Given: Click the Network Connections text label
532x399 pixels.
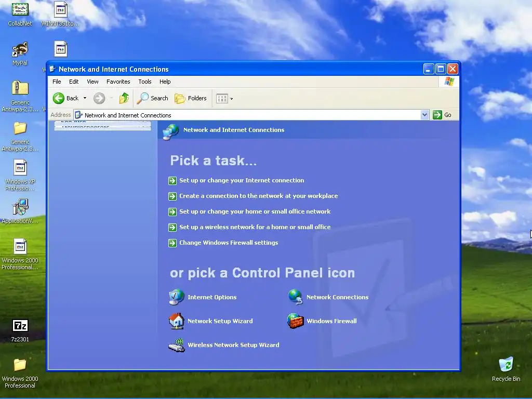Looking at the screenshot, I should point(337,297).
